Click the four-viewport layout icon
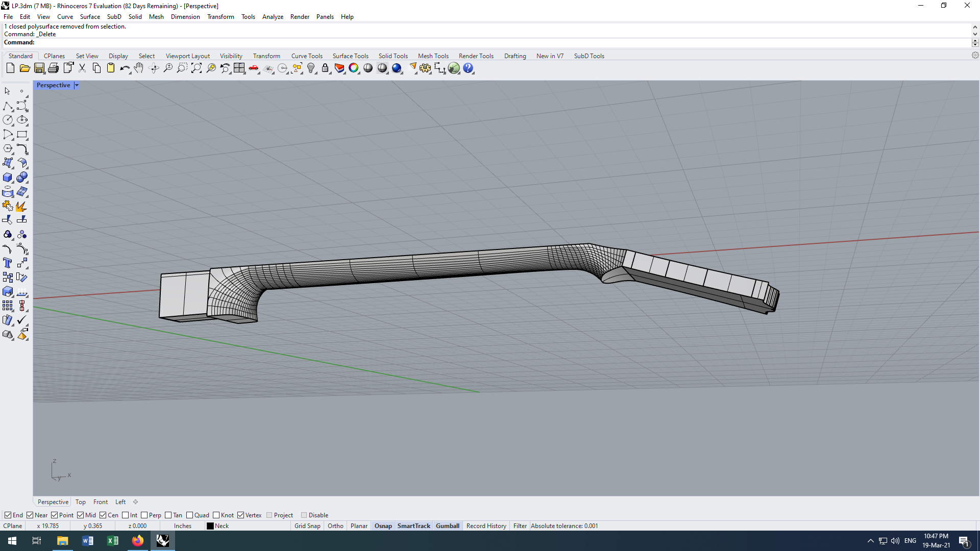Screen dimensions: 980x551 click(239, 68)
